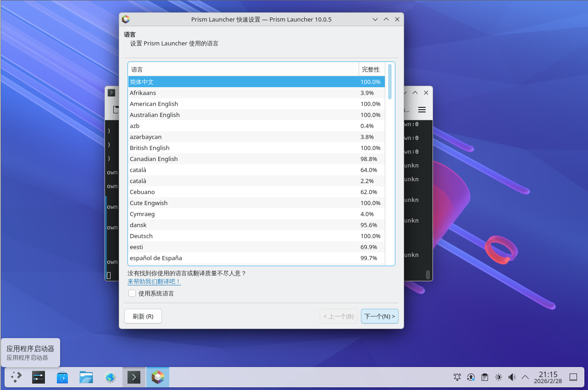Click the 刷新 (R) button

(143, 316)
